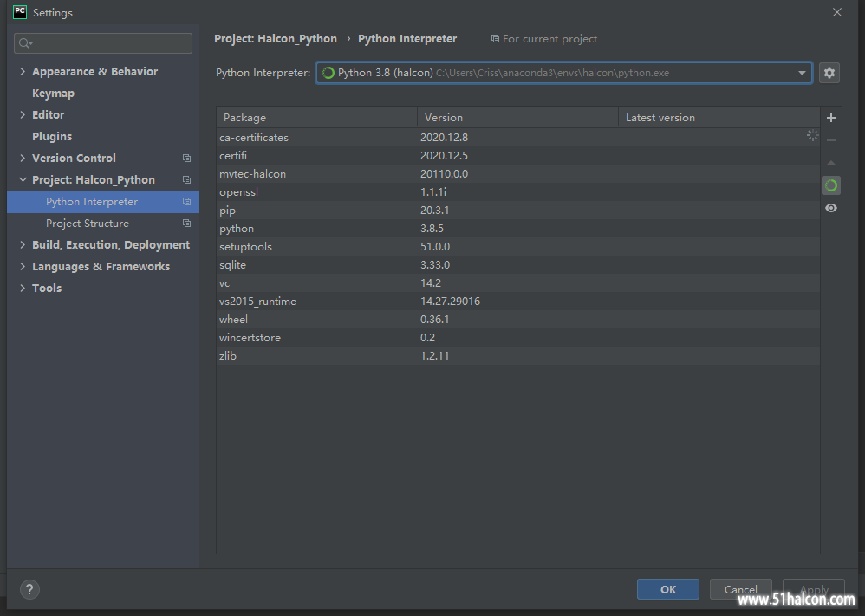Select the pip package row
The width and height of the screenshot is (865, 616).
(517, 211)
